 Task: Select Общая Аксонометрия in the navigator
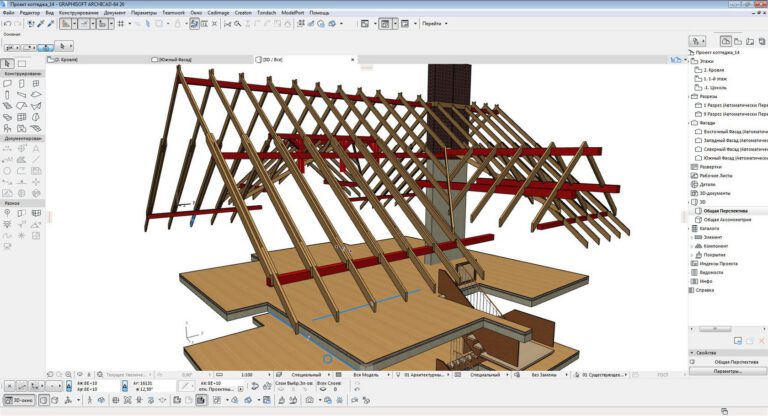727,220
